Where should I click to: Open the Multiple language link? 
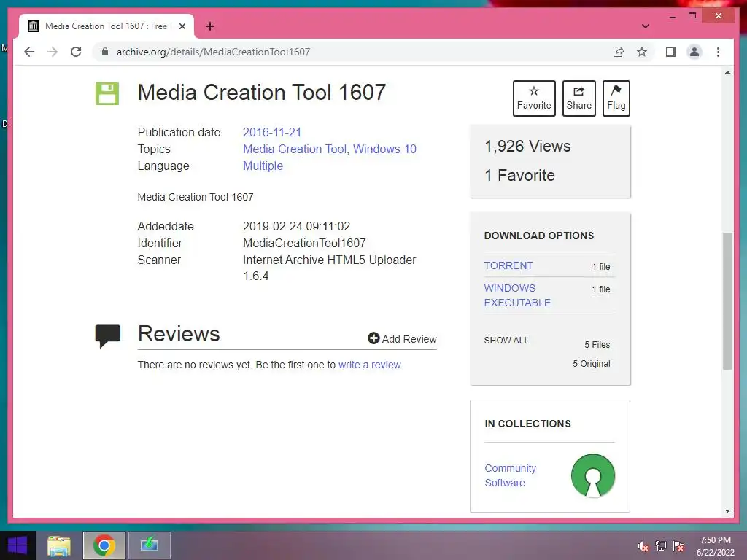(x=263, y=166)
